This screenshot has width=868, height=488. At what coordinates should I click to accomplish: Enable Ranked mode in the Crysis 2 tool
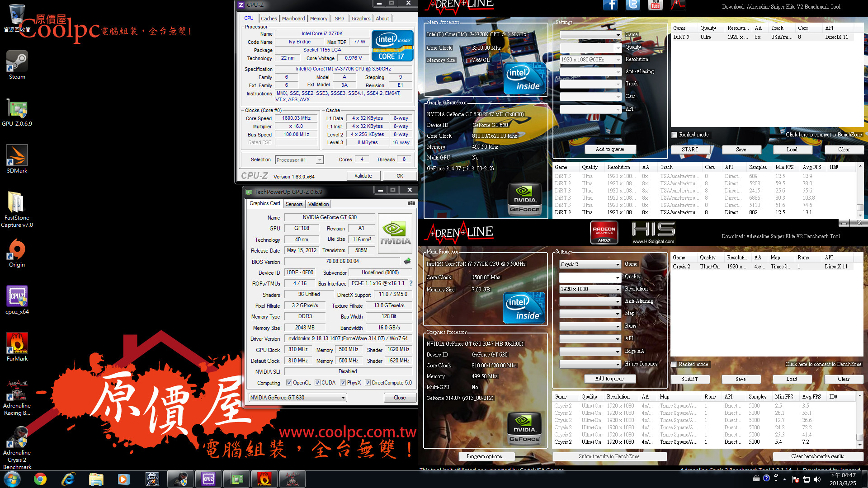[674, 364]
